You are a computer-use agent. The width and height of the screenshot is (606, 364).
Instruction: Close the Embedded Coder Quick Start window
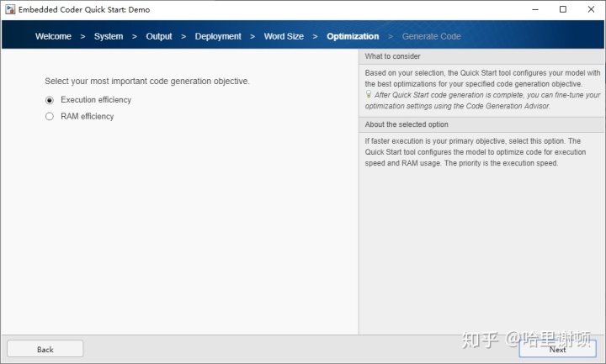(x=591, y=9)
